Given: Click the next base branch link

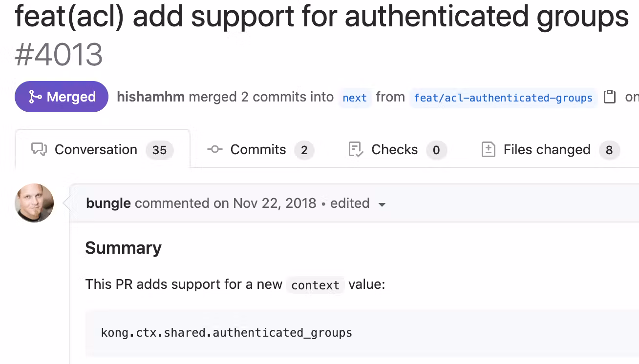Looking at the screenshot, I should [x=355, y=98].
